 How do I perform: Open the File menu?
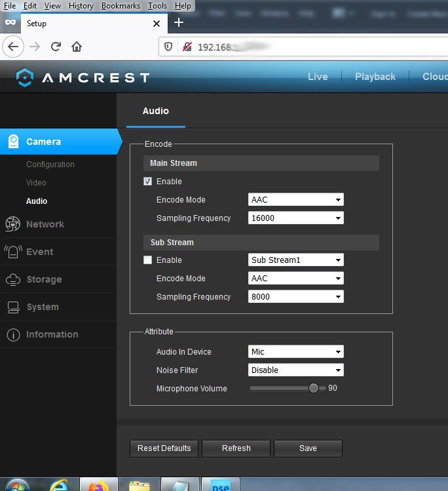click(9, 6)
